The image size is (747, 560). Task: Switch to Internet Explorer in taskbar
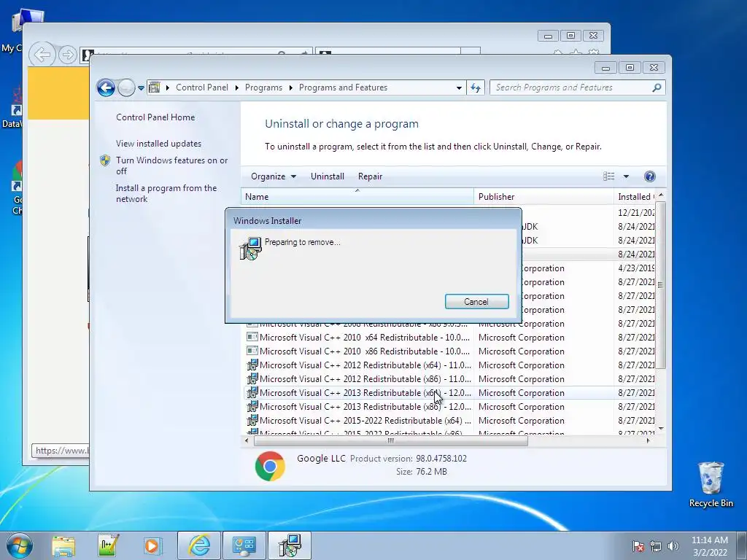(199, 545)
